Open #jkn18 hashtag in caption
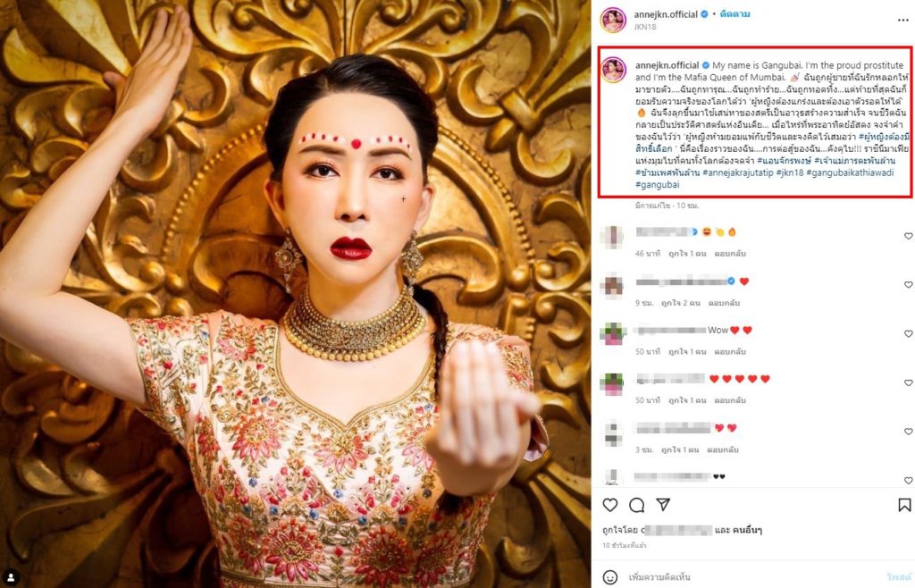Screen dimensions: 915x588 tap(790, 172)
